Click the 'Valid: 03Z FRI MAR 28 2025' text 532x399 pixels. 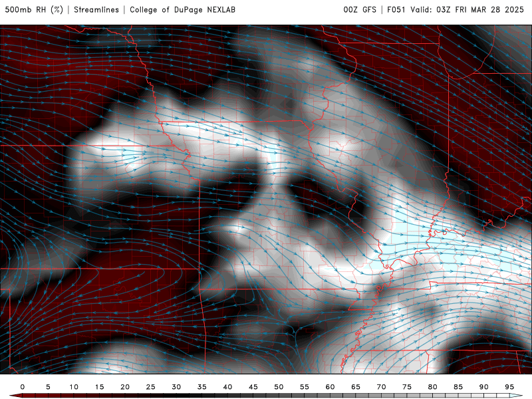(x=467, y=9)
